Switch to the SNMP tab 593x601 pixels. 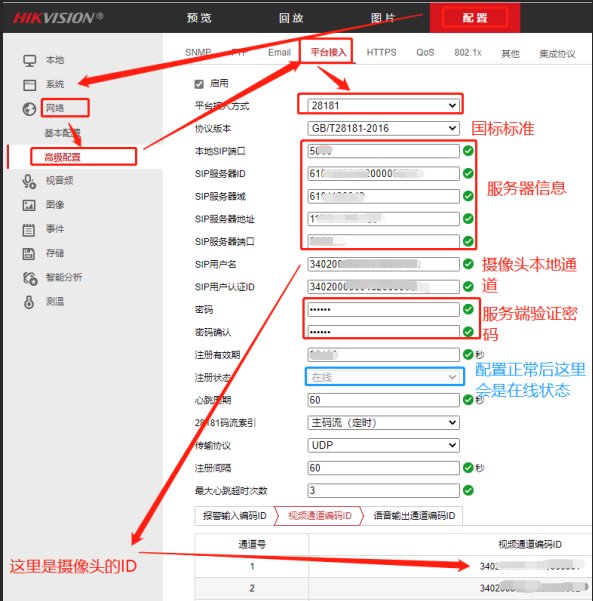(198, 53)
